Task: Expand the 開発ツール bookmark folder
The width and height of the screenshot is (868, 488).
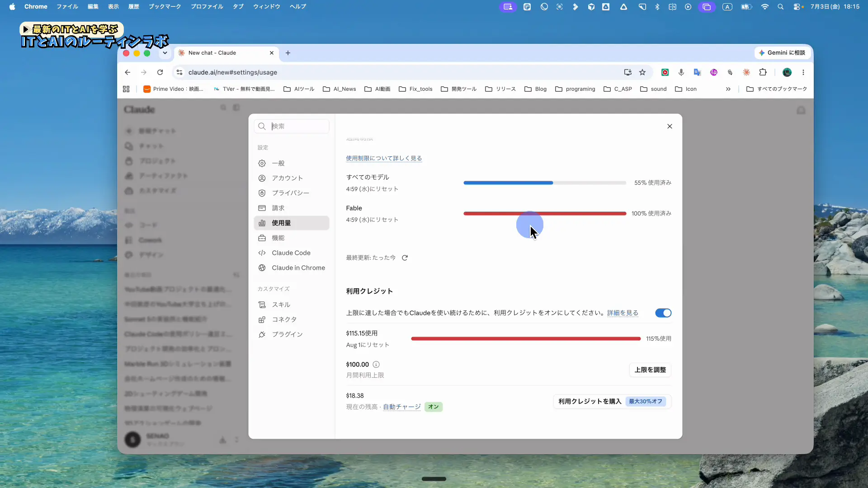Action: pyautogui.click(x=458, y=89)
